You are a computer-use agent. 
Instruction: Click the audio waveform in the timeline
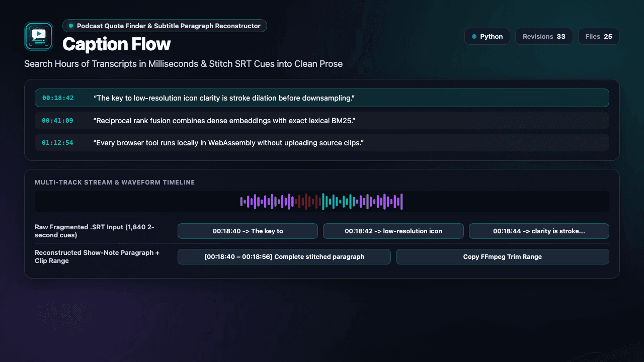(x=321, y=202)
